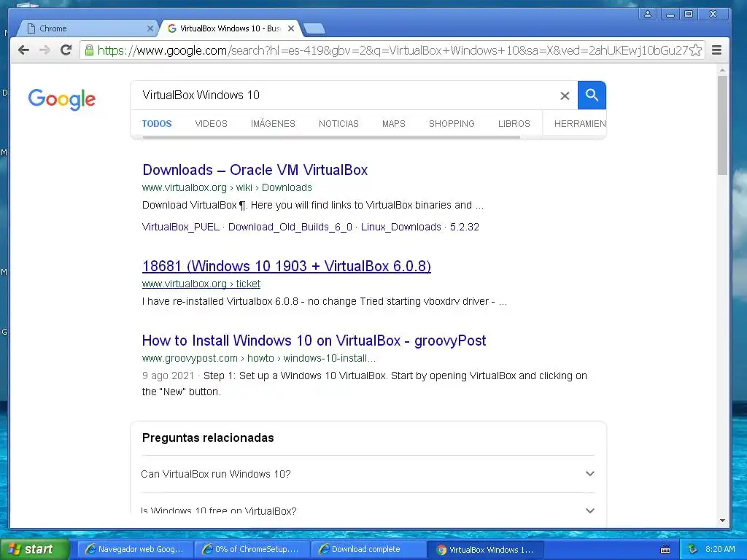The height and width of the screenshot is (560, 747).
Task: Click the page vertical scrollbar thumb
Action: coord(722,125)
